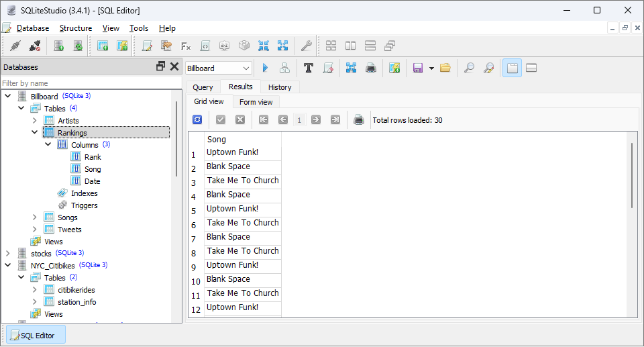
Task: Open the Billboard database dropdown
Action: point(219,68)
